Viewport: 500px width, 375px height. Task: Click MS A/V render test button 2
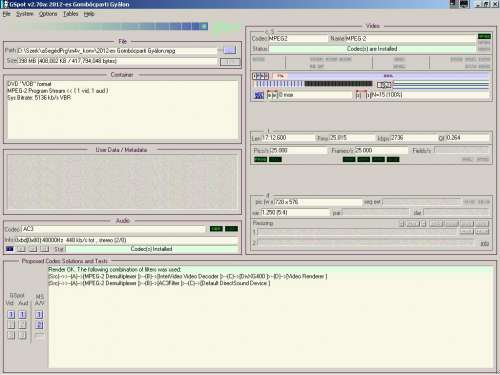tap(39, 325)
